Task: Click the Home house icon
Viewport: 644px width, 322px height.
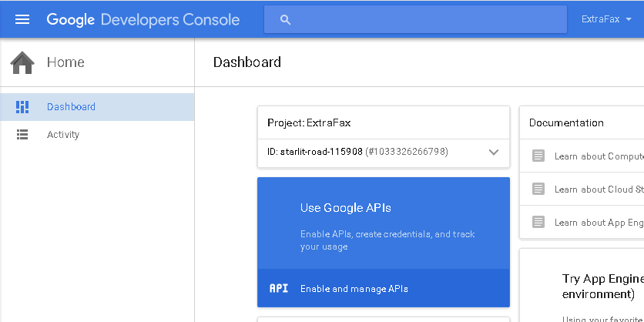Action: tap(22, 62)
